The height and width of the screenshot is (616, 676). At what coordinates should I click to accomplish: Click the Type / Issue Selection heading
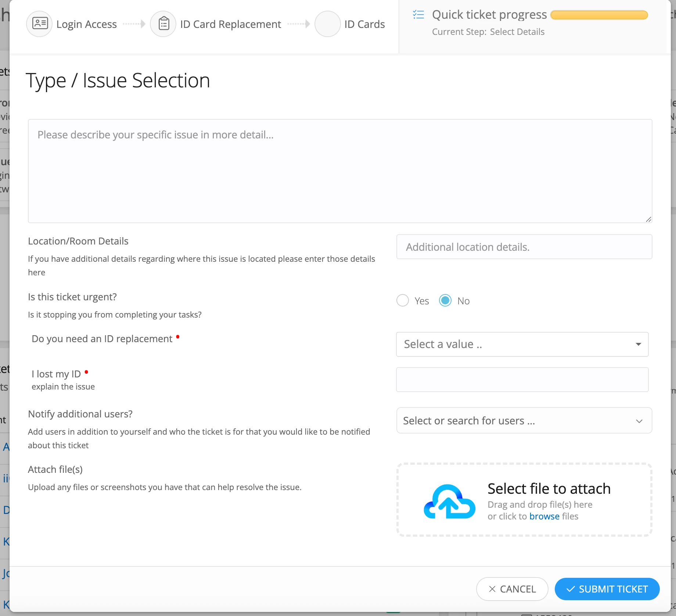tap(118, 80)
